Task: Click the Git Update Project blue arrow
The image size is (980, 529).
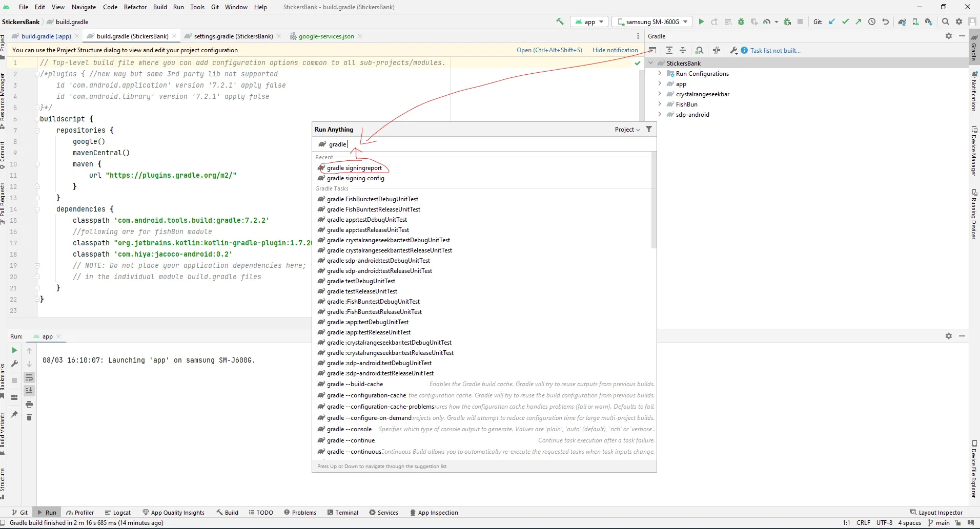Action: [832, 22]
